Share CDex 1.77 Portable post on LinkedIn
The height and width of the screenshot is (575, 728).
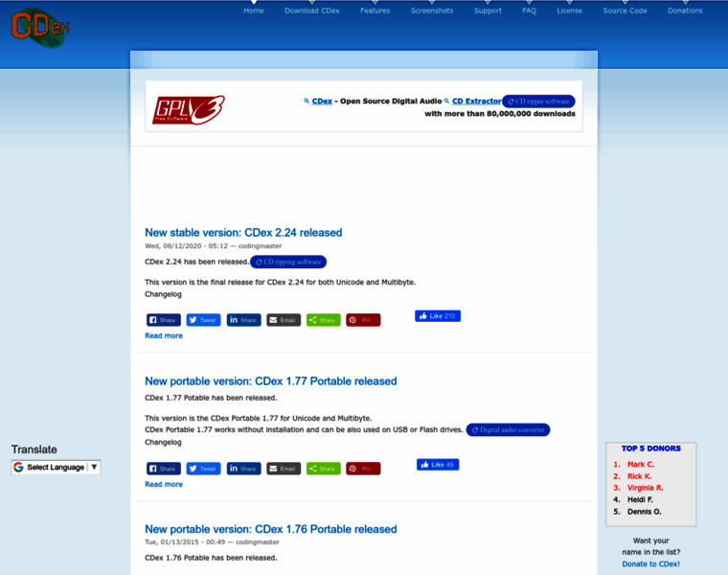click(x=243, y=469)
